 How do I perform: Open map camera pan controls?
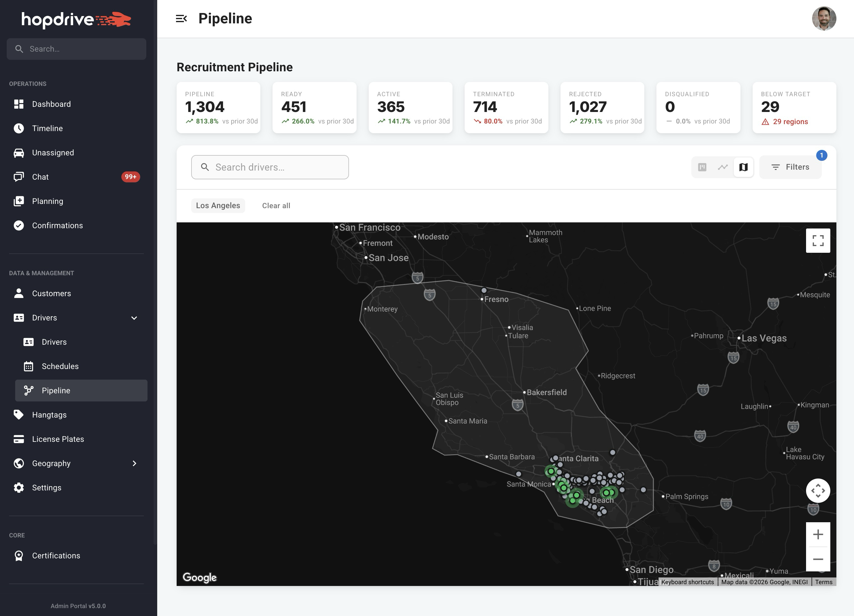coord(818,491)
